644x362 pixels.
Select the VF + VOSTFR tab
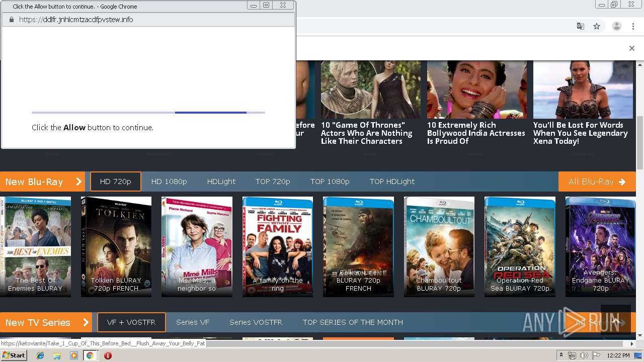131,322
